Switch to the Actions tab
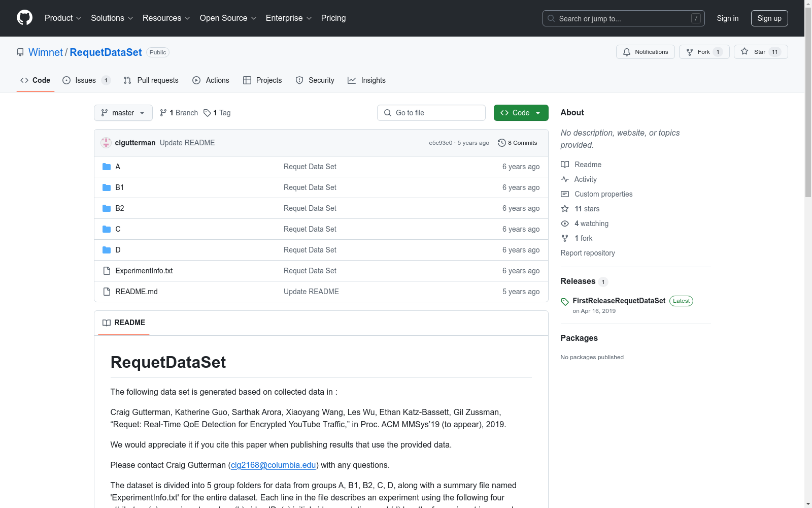The image size is (812, 508). pos(211,80)
